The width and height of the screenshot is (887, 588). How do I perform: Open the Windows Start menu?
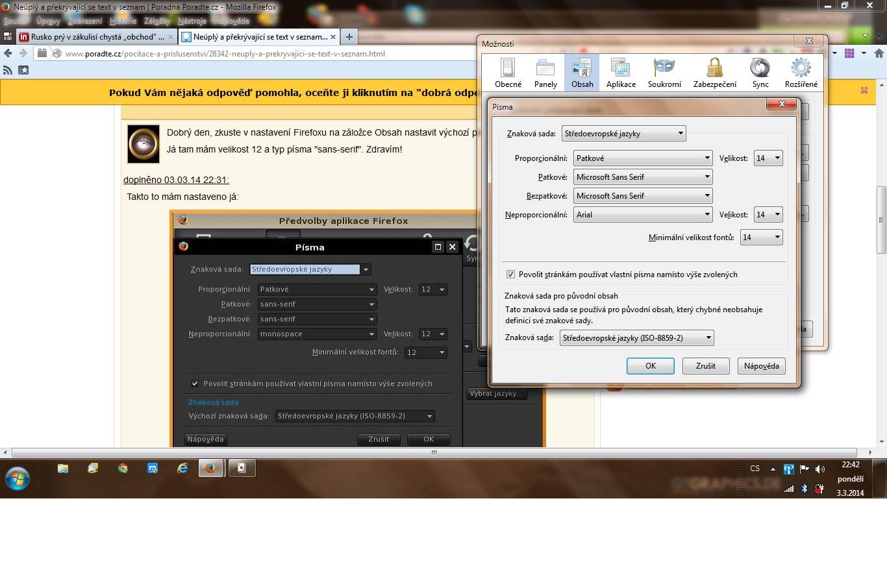point(18,480)
